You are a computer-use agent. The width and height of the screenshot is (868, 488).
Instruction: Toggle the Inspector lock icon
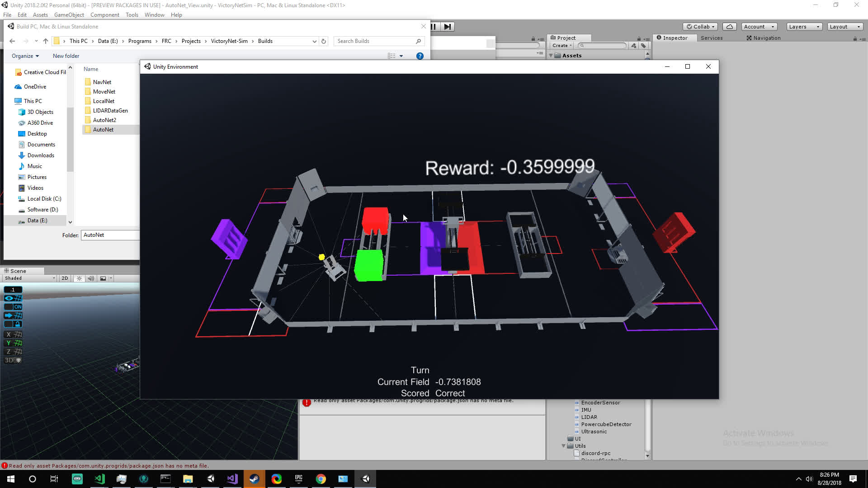855,38
